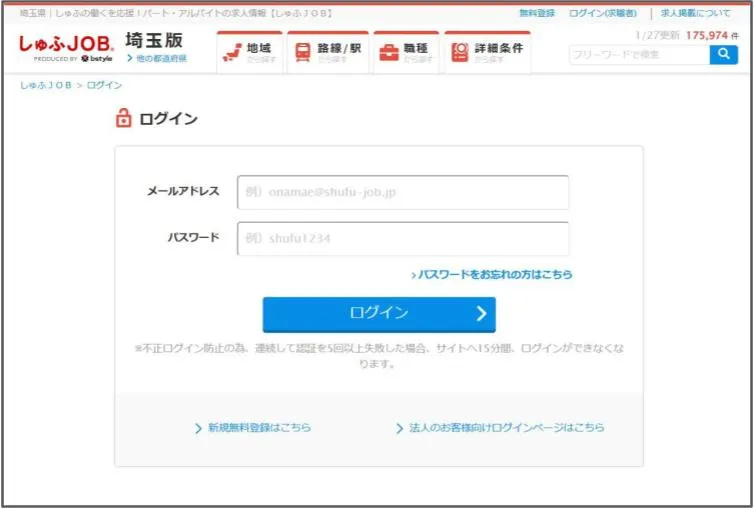Click the 175,974 job count text

[707, 36]
